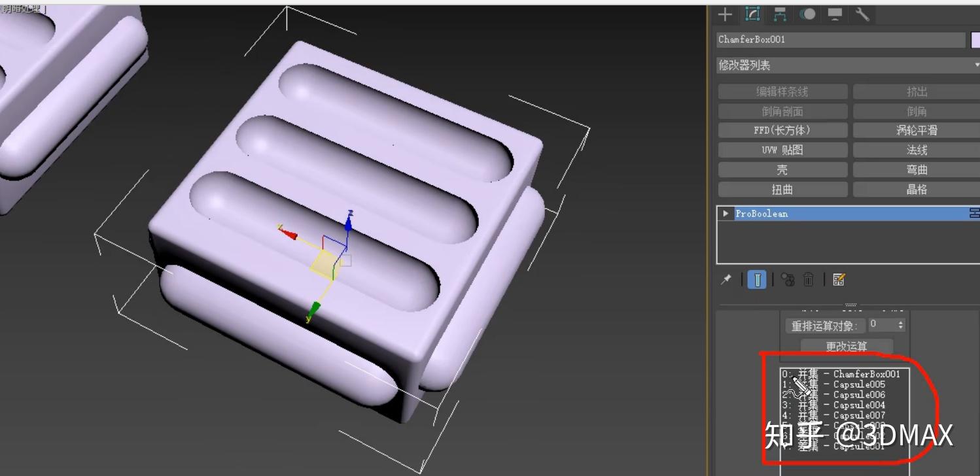The width and height of the screenshot is (980, 476).
Task: Open the Create panel with the plus icon
Action: (x=725, y=14)
